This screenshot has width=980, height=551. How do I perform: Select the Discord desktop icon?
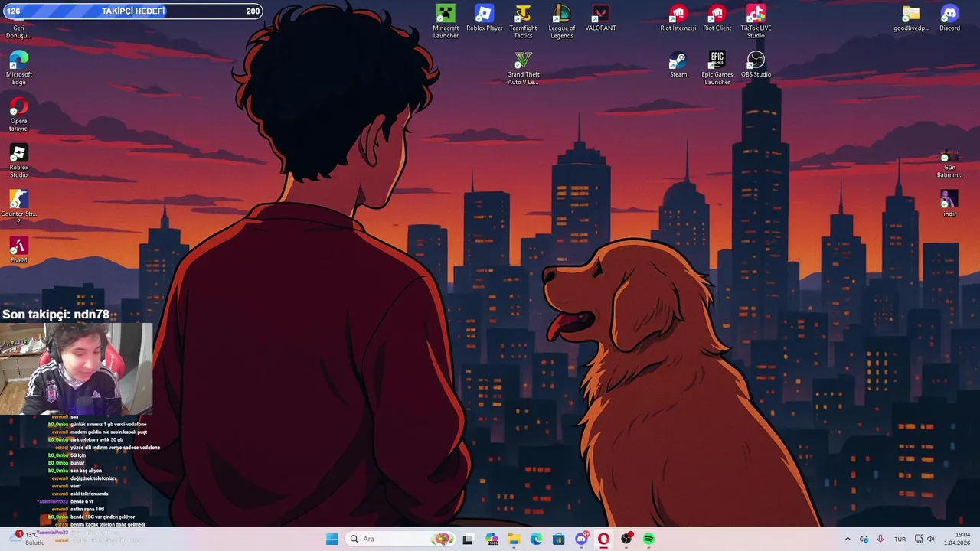tap(949, 18)
